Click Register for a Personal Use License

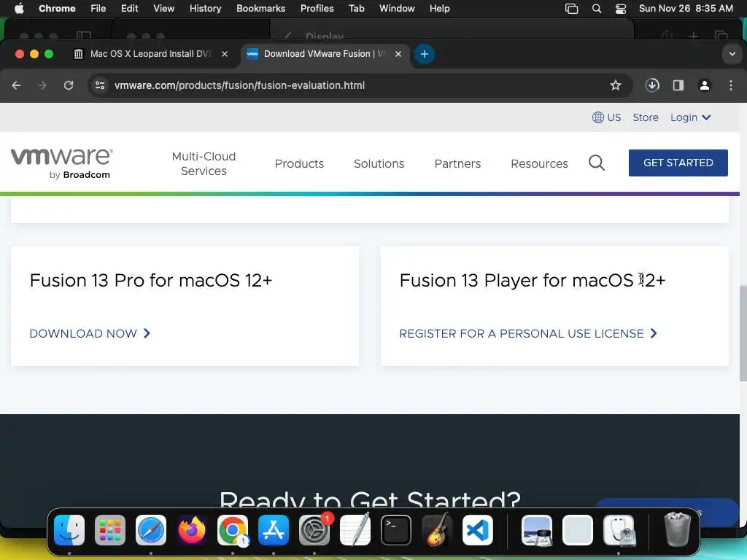528,333
